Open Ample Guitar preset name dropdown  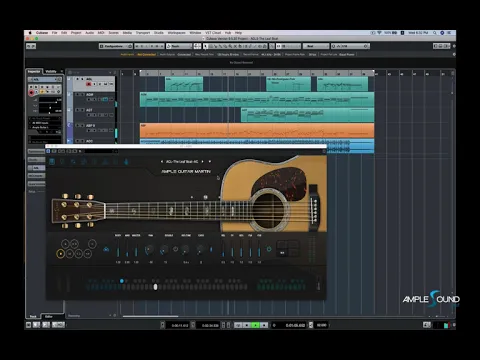pos(182,162)
